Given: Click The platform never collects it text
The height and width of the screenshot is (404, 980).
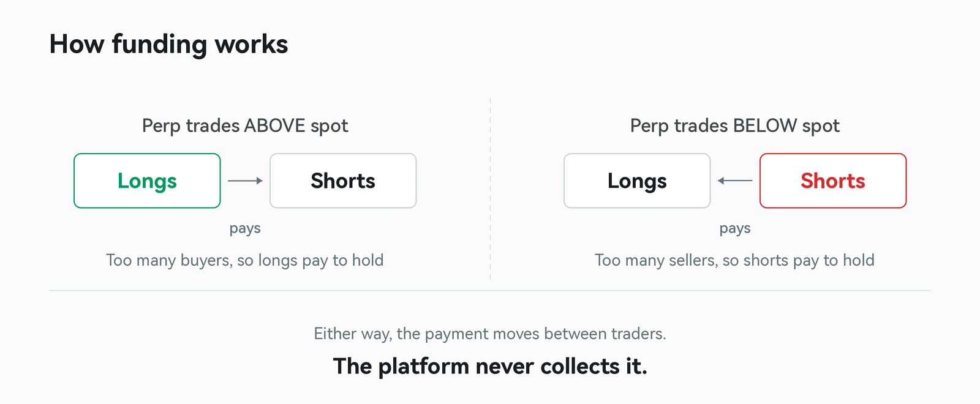Looking at the screenshot, I should click(490, 367).
